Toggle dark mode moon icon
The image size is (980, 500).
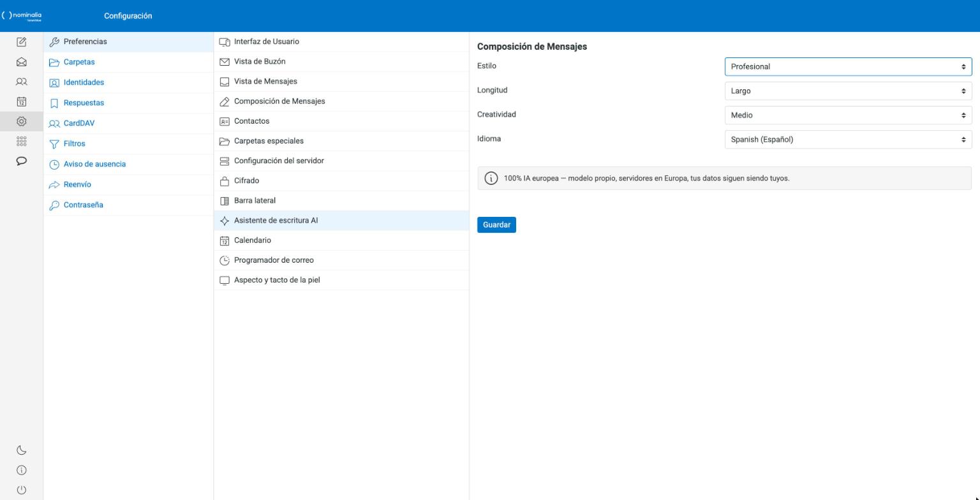tap(21, 450)
